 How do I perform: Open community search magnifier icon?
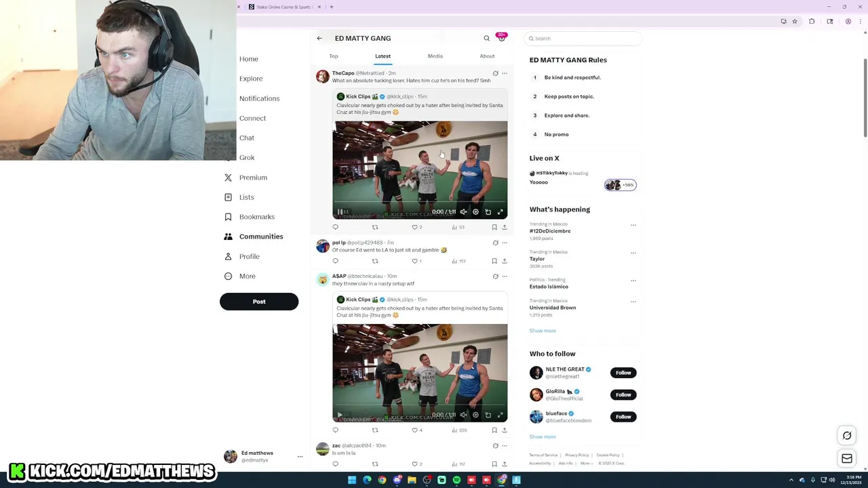coord(486,39)
